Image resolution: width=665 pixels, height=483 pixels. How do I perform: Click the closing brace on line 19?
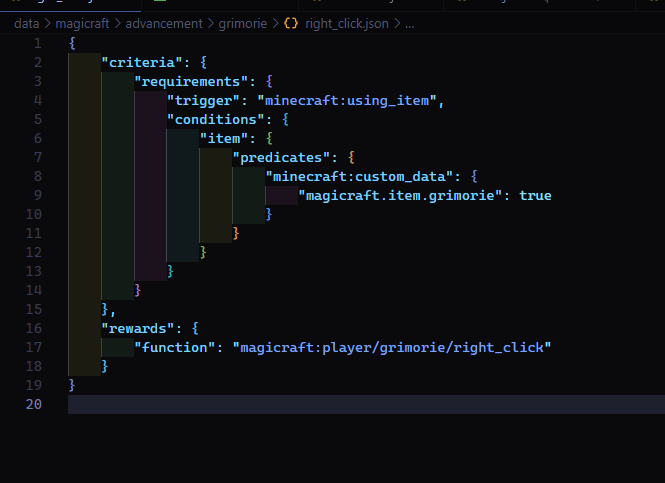click(x=72, y=385)
